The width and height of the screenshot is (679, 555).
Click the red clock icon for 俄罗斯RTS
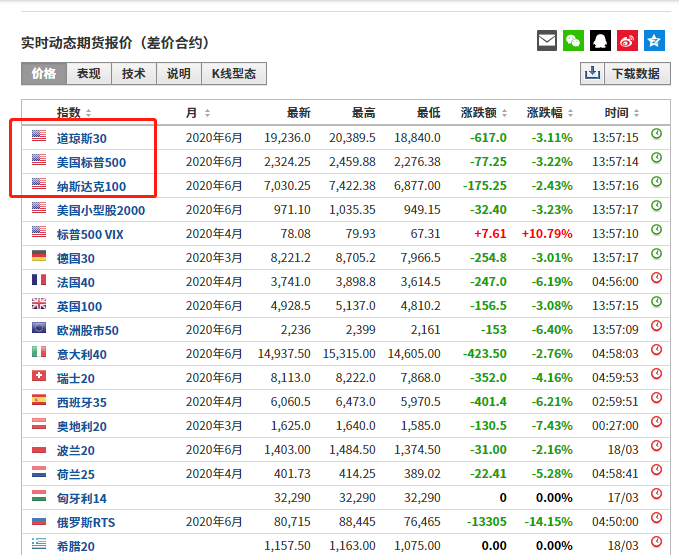[656, 518]
